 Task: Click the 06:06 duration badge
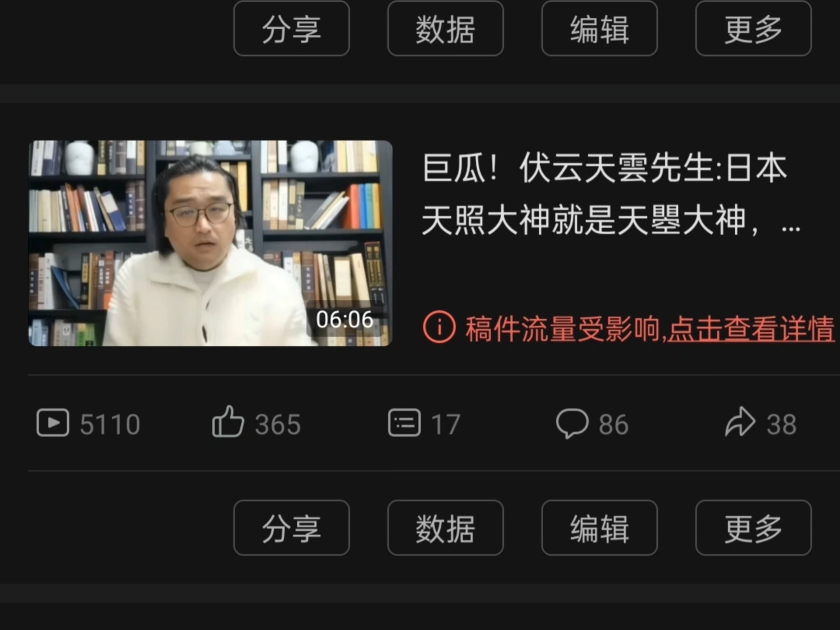[x=345, y=319]
